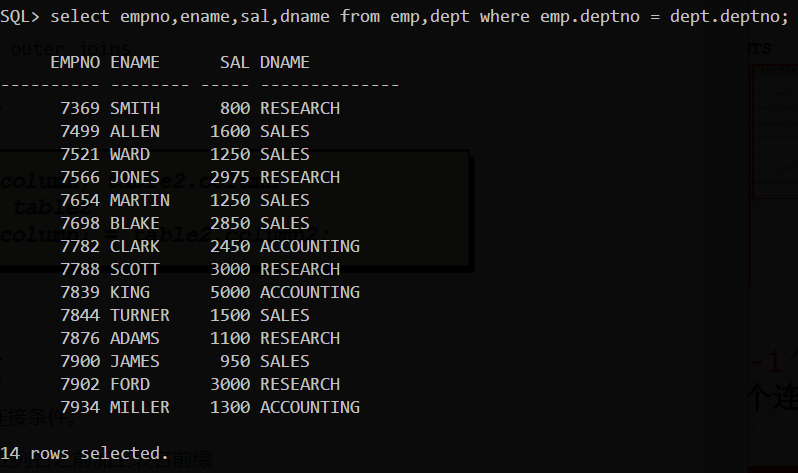Screen dimensions: 798x473
Task: Click employee number 7654
Action: point(80,200)
